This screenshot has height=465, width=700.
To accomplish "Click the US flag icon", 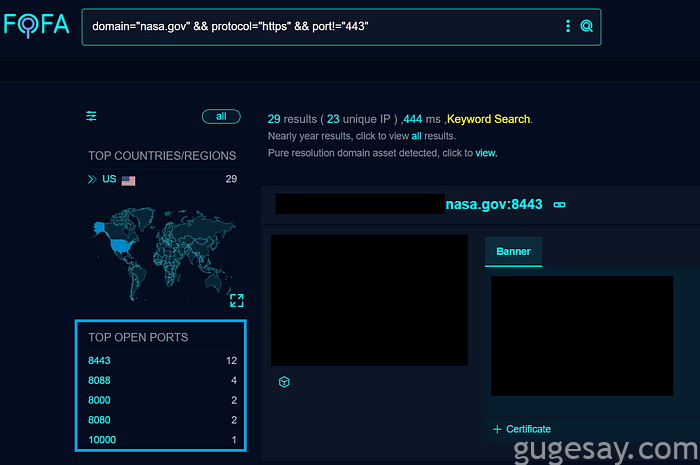I will (128, 180).
